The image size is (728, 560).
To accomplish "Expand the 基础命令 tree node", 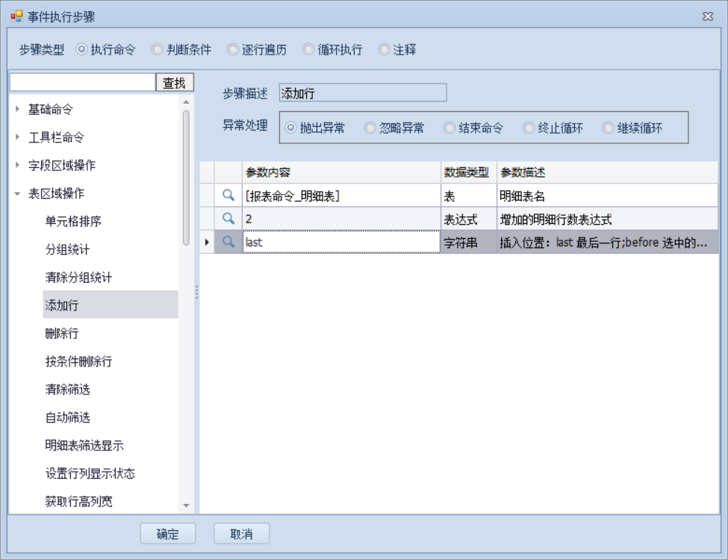I will click(17, 109).
